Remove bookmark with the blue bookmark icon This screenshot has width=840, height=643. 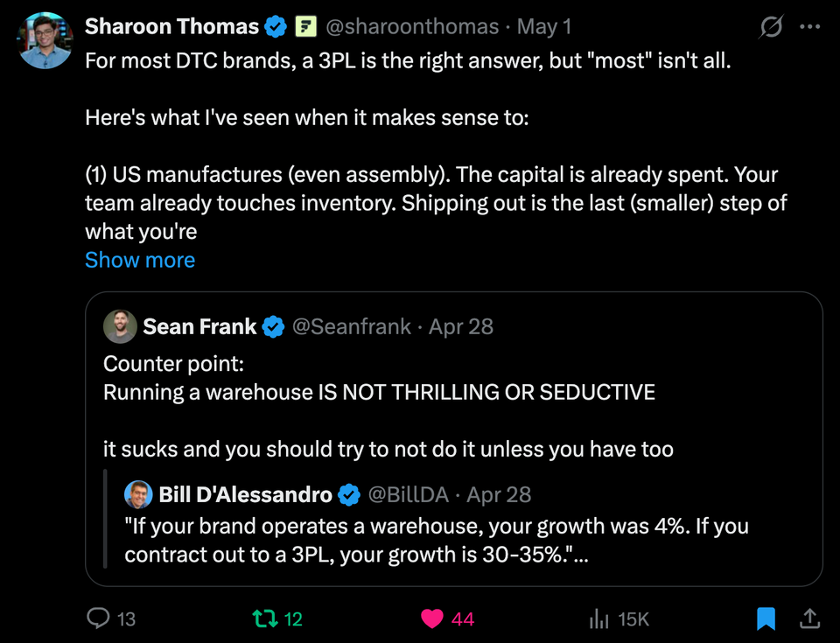pyautogui.click(x=766, y=619)
